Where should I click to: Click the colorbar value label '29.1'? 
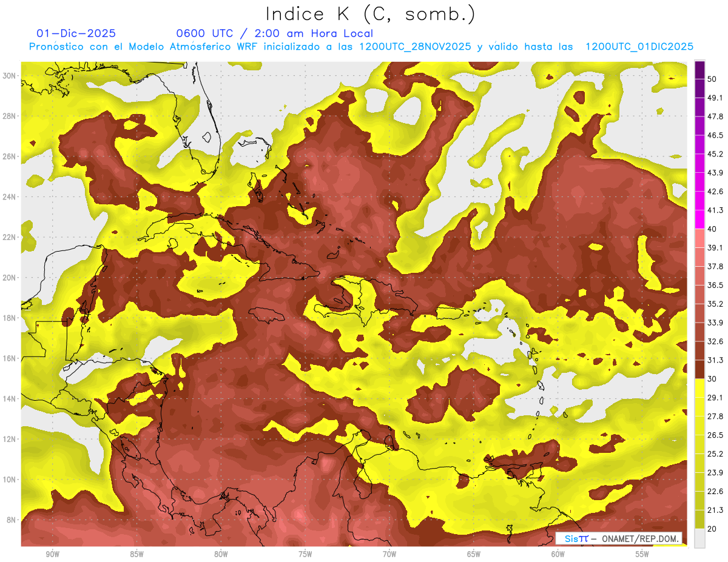(x=715, y=398)
